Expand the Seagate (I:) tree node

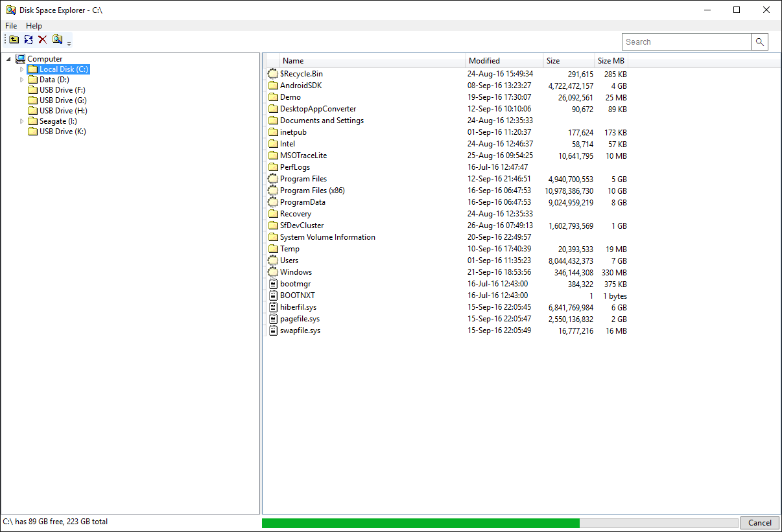click(21, 121)
